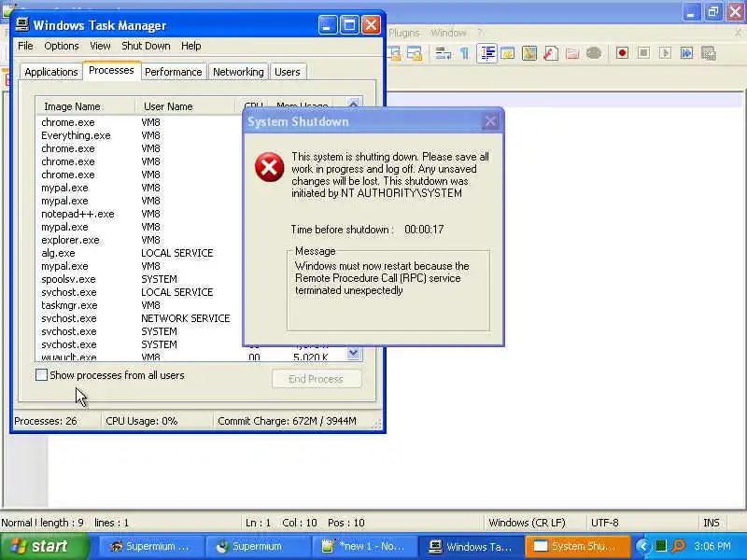
Task: Select the Processes tab
Action: click(111, 71)
